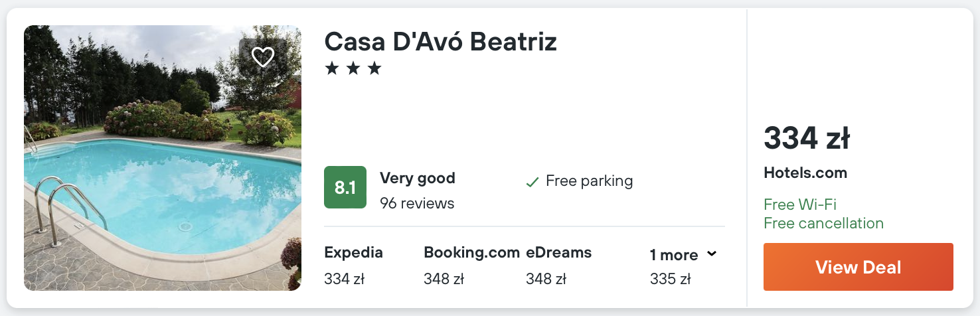
Task: Open the "1 more" deals list
Action: tap(674, 255)
